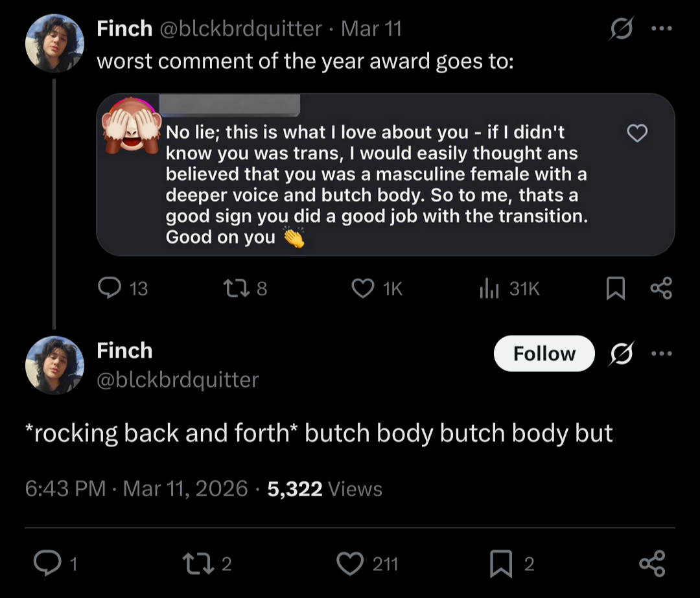This screenshot has width=700, height=598.
Task: Open Grok icon on first post
Action: click(x=622, y=29)
